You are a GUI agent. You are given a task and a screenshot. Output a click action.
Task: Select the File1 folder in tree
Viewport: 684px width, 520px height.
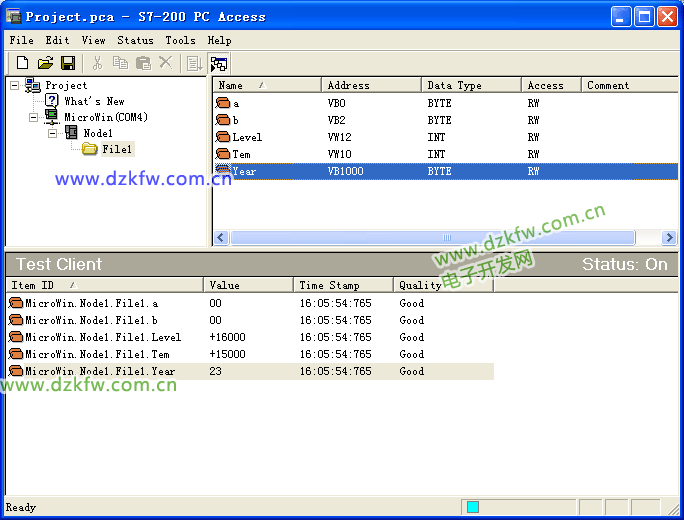[x=117, y=149]
